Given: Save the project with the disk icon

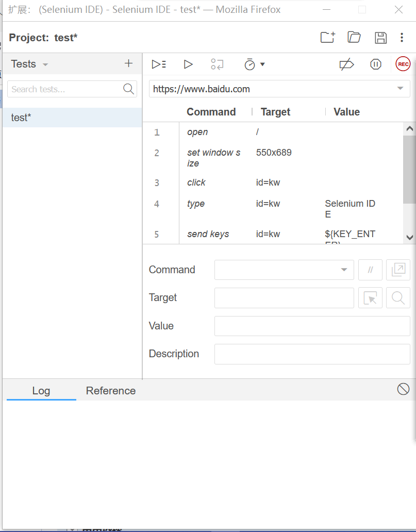Looking at the screenshot, I should click(x=380, y=38).
